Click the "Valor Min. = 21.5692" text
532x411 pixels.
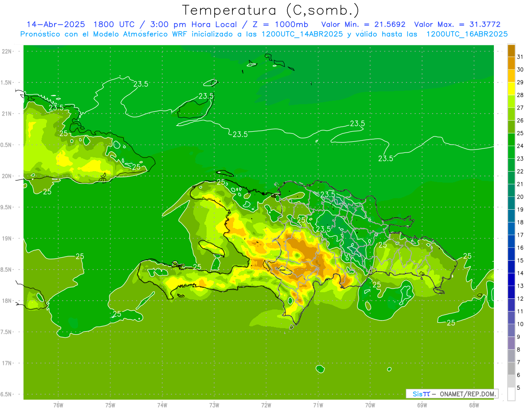click(x=363, y=24)
